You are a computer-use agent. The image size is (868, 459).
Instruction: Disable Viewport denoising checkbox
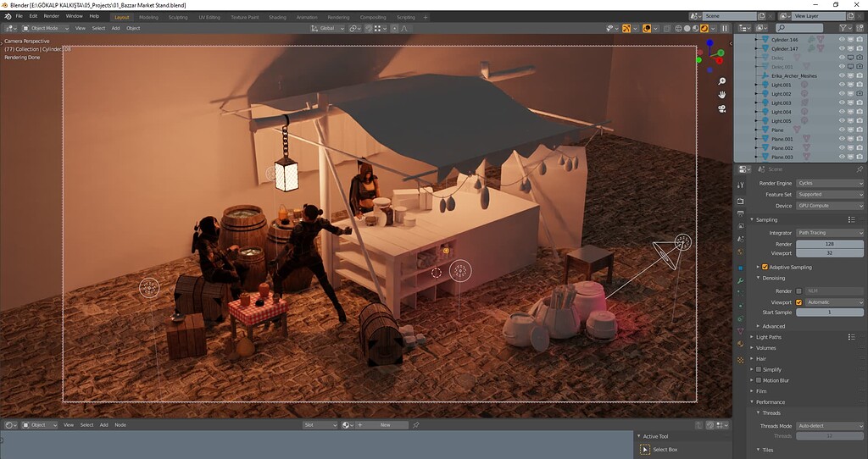tap(798, 302)
